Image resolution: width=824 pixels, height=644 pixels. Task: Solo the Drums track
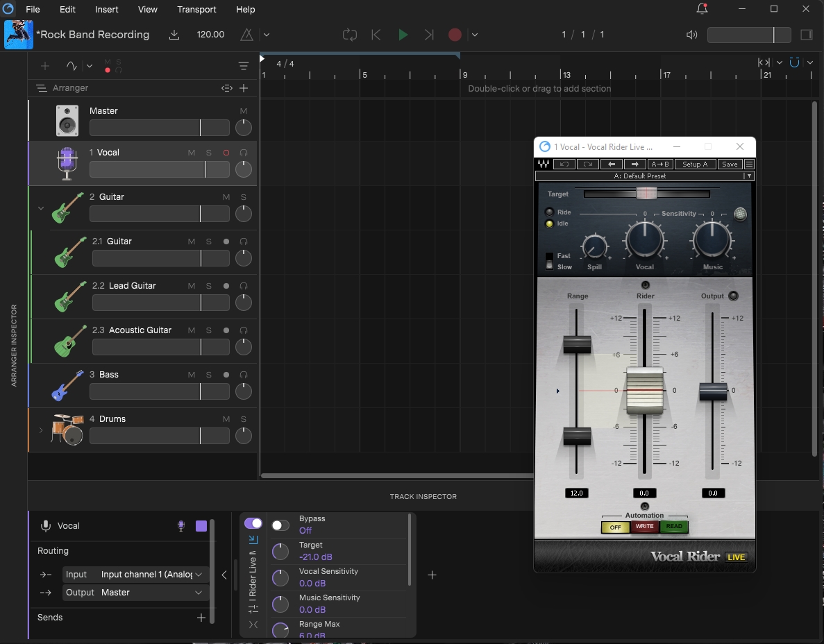click(x=244, y=419)
